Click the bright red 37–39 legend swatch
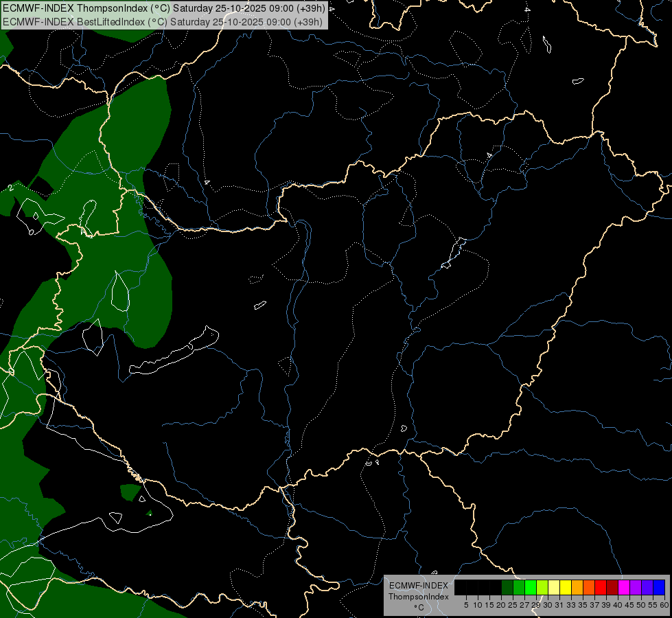 (601, 587)
